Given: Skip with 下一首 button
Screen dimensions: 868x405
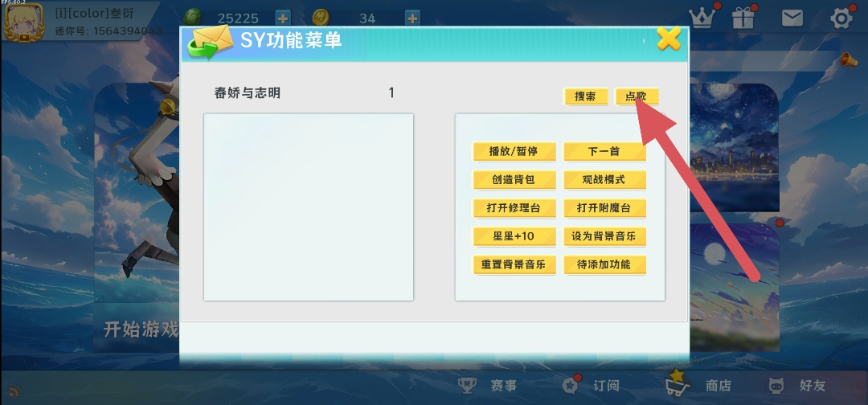Looking at the screenshot, I should point(604,152).
